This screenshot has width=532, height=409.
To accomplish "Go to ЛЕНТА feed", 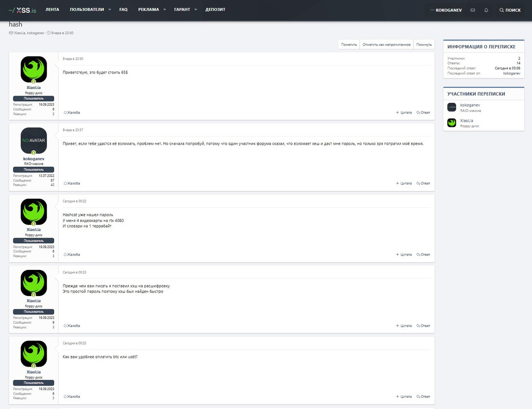I will [52, 10].
